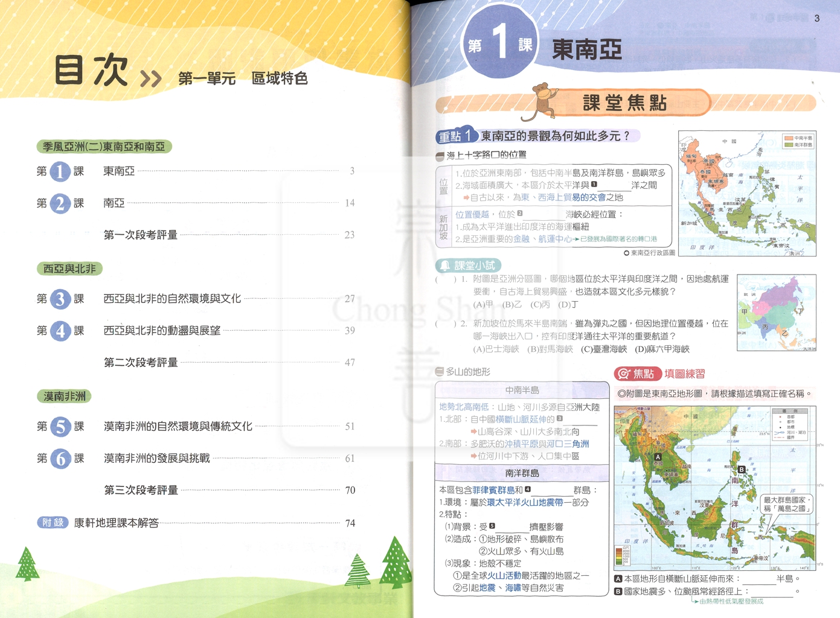Click circle 4 beside 西亞與北非的動盪與展望
Screen dimensions: 840x618
point(60,331)
